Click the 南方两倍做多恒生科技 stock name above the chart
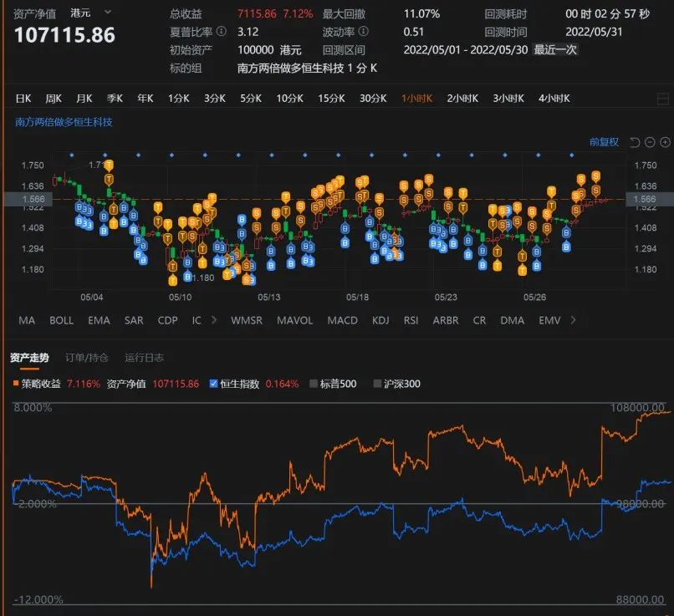 pos(57,121)
